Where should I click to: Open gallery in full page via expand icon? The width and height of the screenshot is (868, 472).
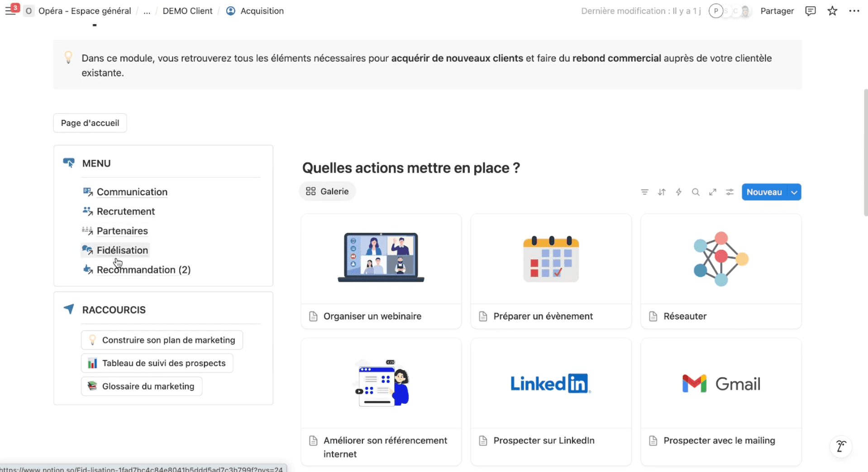click(713, 192)
